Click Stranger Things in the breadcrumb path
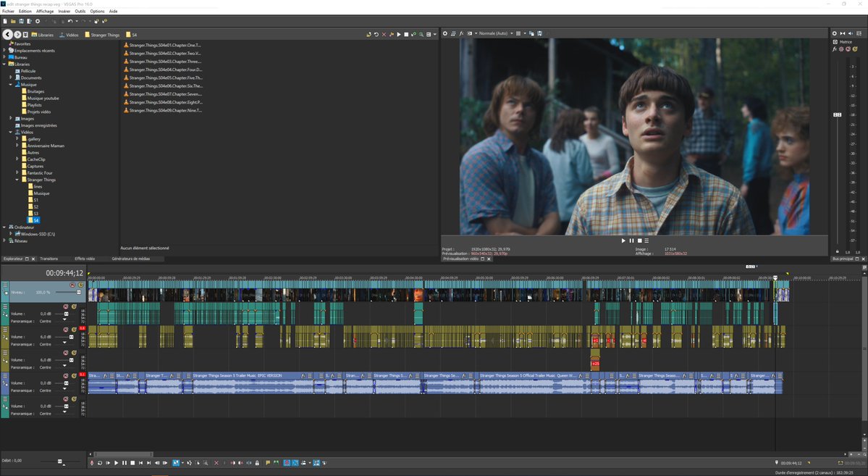This screenshot has width=868, height=476. coord(101,35)
